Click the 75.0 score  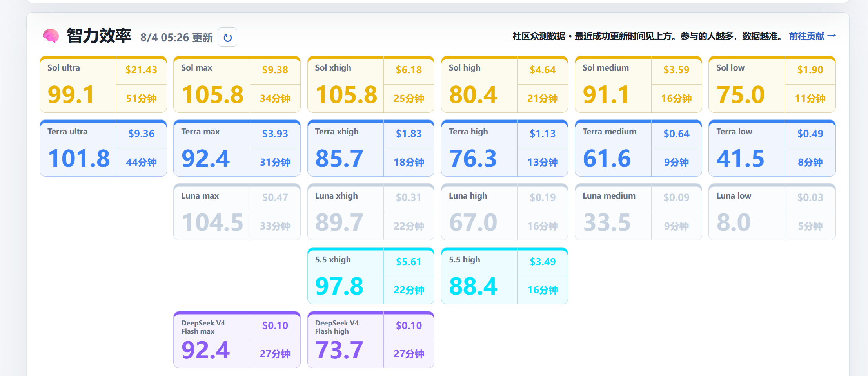click(x=741, y=95)
